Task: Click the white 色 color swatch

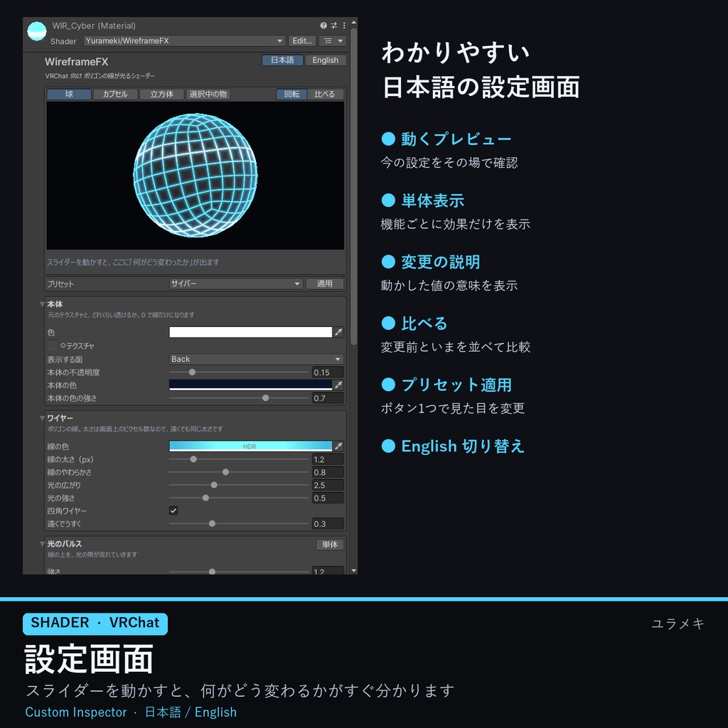Action: click(x=251, y=332)
